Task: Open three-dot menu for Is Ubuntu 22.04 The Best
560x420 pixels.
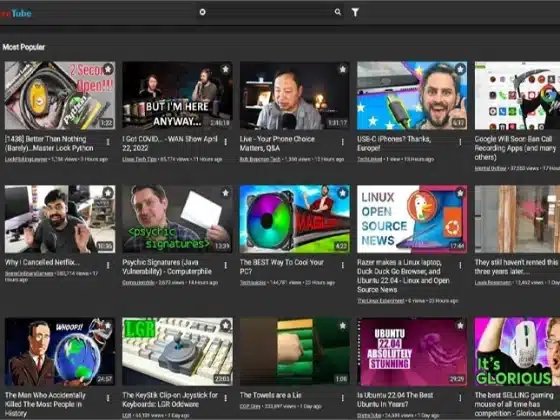Action: coord(460,398)
